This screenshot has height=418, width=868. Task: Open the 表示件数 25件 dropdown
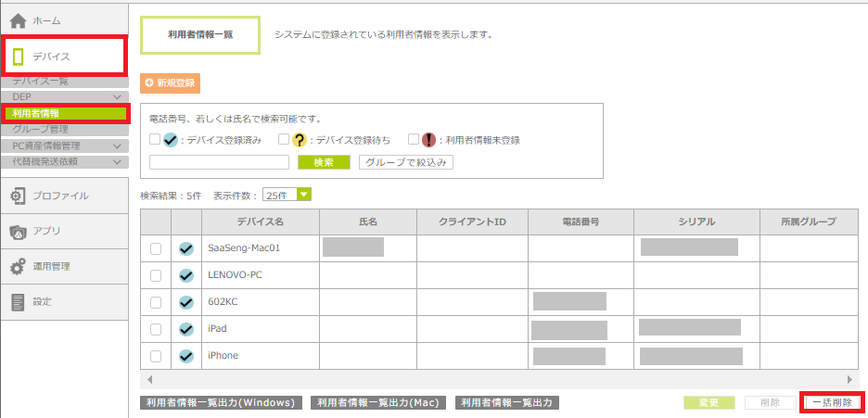click(x=287, y=195)
